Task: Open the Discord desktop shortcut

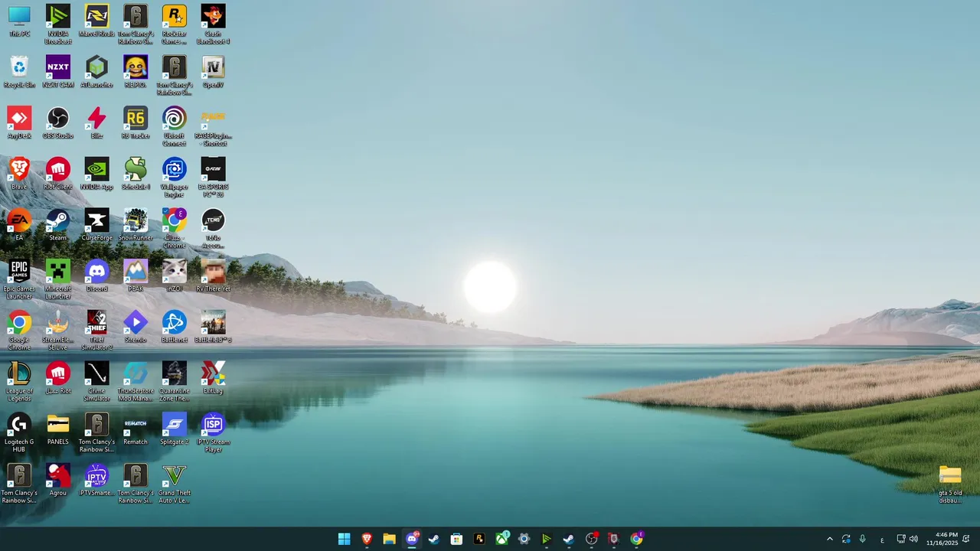Action: pyautogui.click(x=96, y=276)
